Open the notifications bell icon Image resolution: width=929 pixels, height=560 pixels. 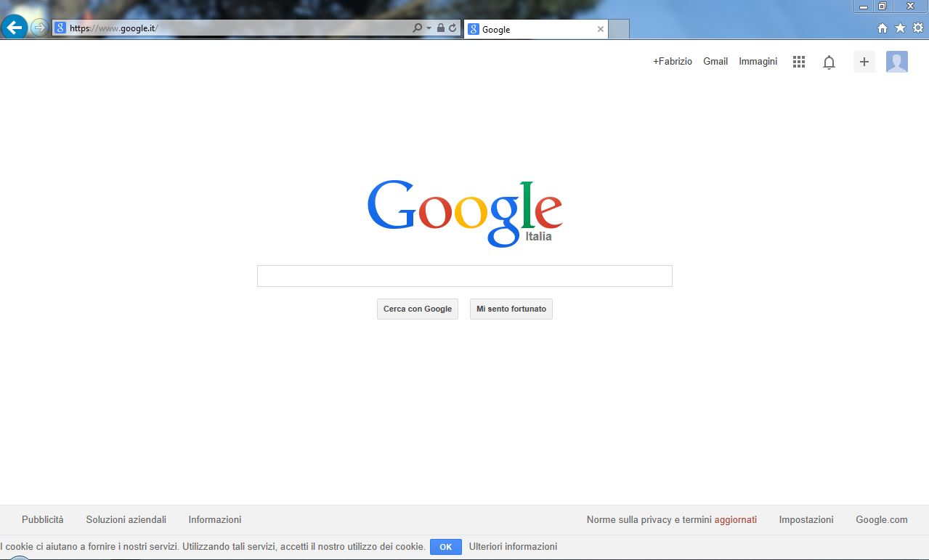829,62
